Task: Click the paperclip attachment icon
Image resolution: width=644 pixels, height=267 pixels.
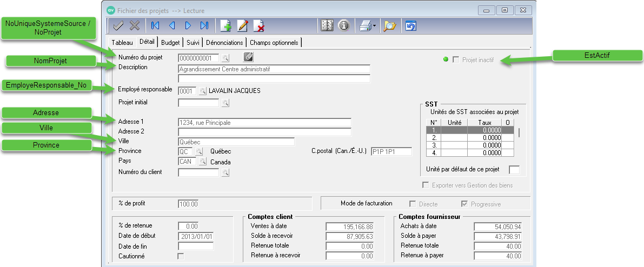Action: [x=248, y=57]
